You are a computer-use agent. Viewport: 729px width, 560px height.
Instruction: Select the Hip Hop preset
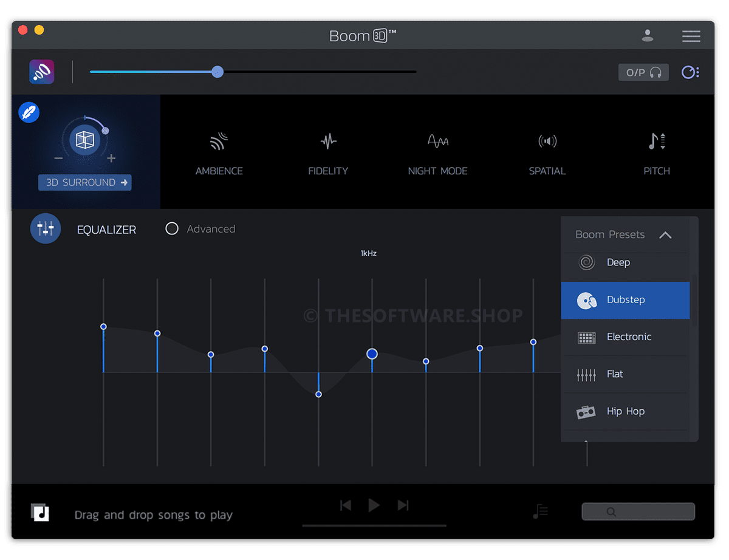625,411
